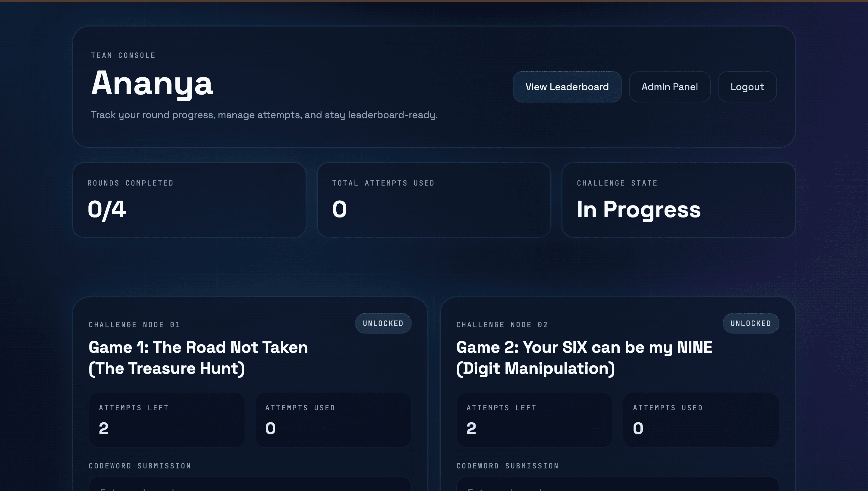Click the UNLOCKED badge on Challenge Node 01
Image resolution: width=868 pixels, height=491 pixels.
click(x=383, y=323)
